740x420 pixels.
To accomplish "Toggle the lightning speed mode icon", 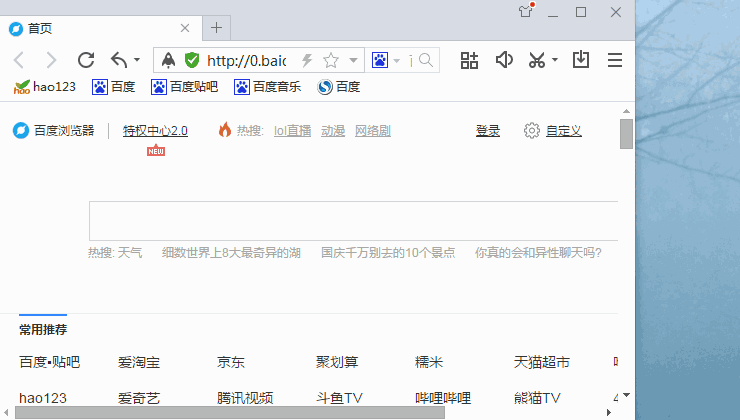I will tap(307, 61).
